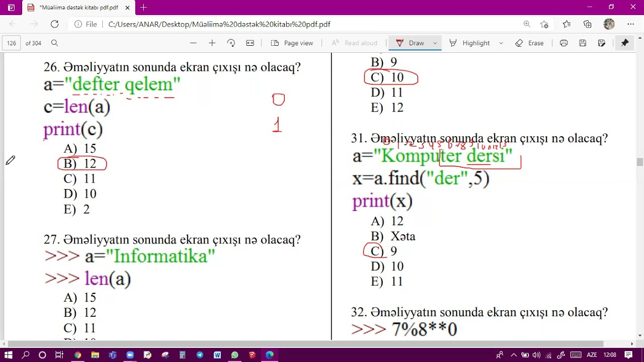Open the Page view button
Screen dimensions: 644x362
(292, 43)
